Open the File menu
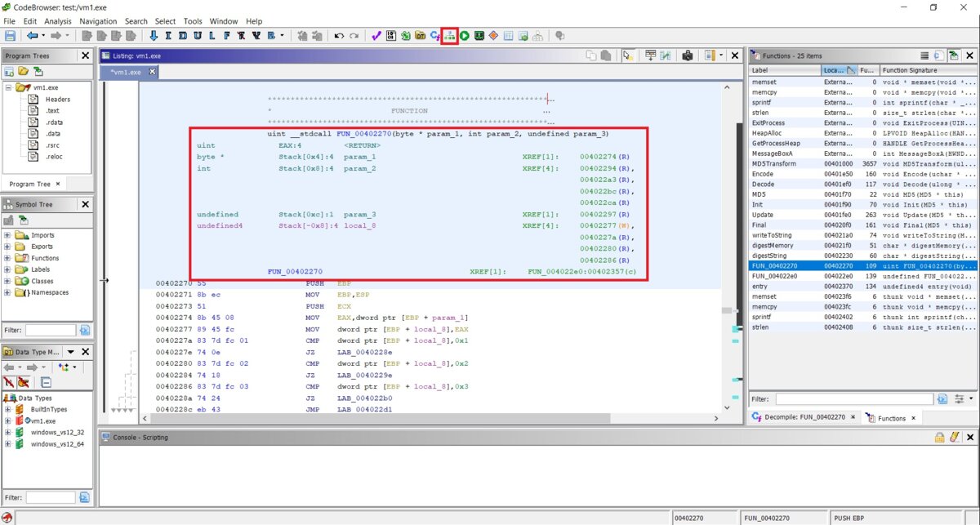 point(10,21)
